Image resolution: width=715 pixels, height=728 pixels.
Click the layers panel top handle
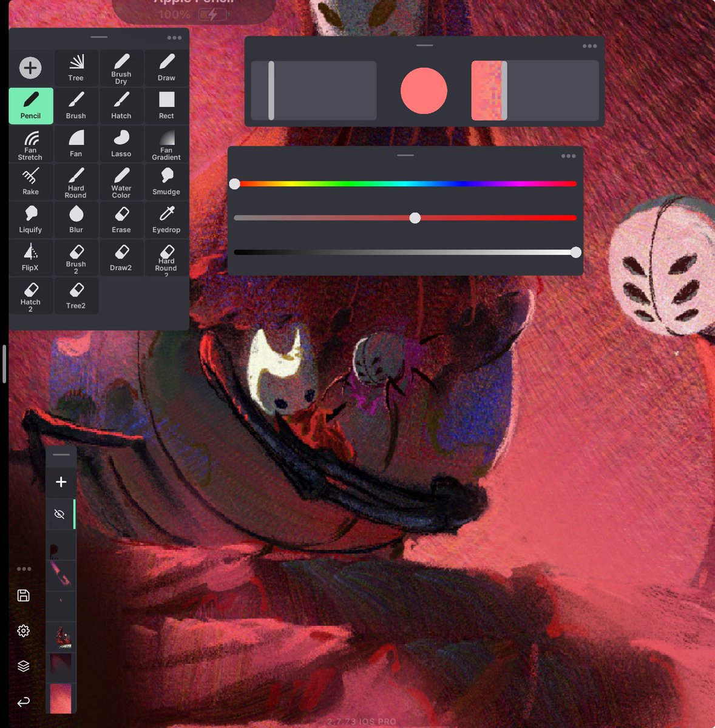pyautogui.click(x=61, y=454)
